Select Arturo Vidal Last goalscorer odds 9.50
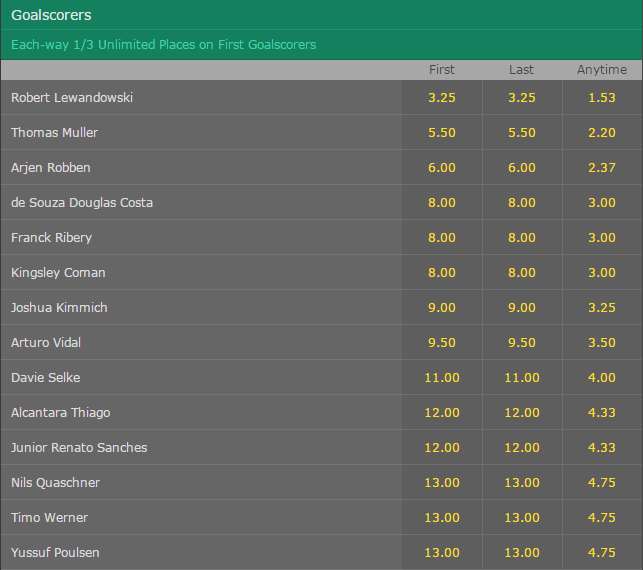This screenshot has height=570, width=643. pos(522,342)
